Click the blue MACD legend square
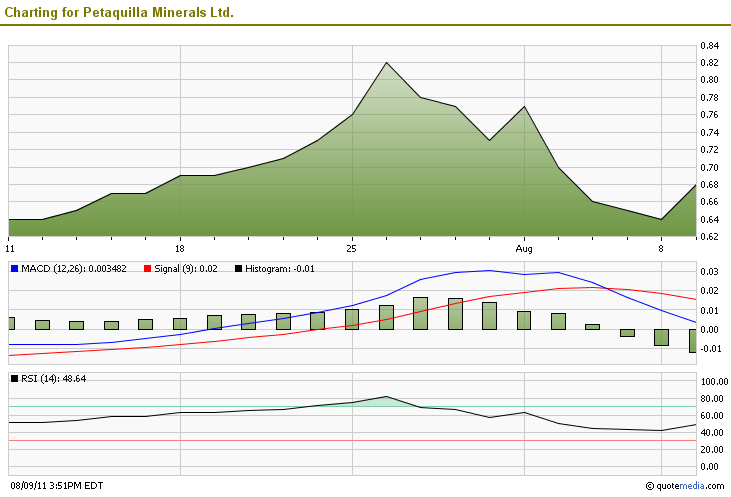The width and height of the screenshot is (731, 497). pos(14,268)
